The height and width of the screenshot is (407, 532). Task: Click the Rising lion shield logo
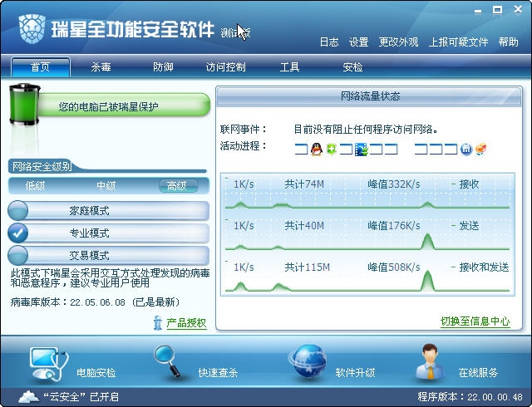pos(32,29)
